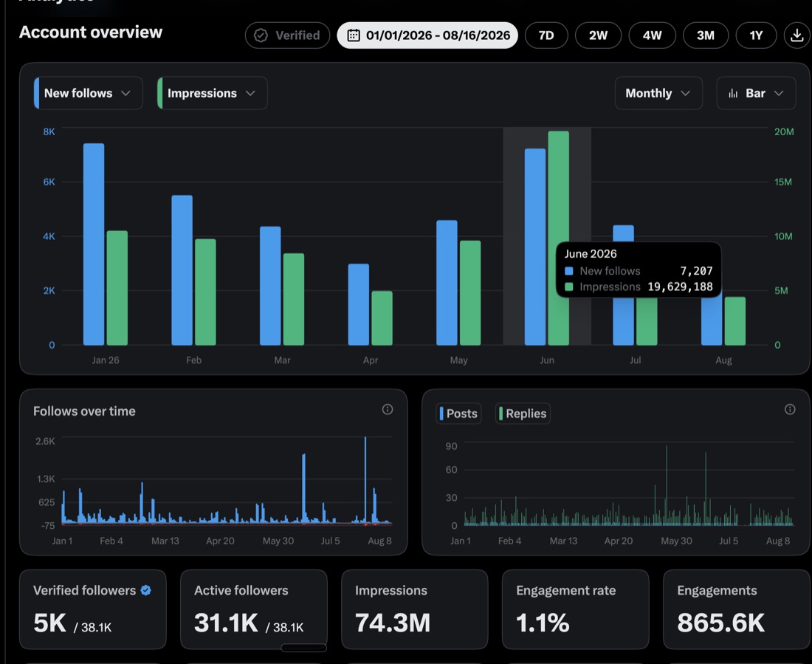Click the Verified followers stat card

click(93, 609)
